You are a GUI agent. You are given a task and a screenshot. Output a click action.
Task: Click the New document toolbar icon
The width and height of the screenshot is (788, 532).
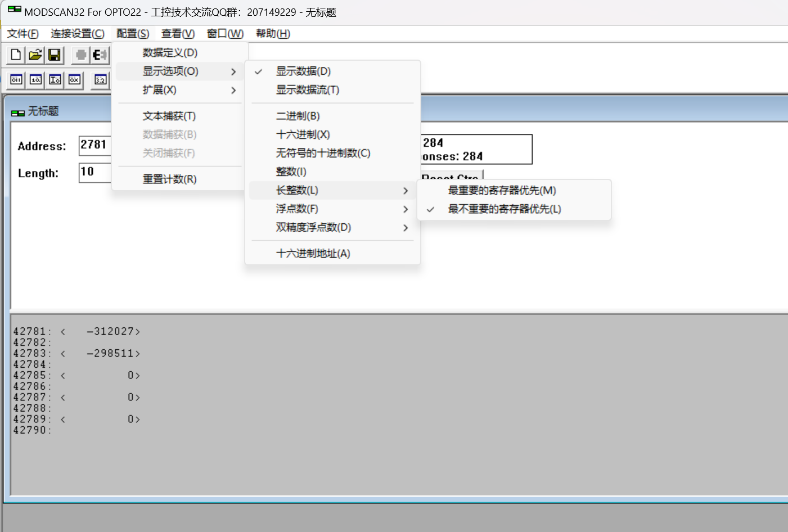[16, 55]
